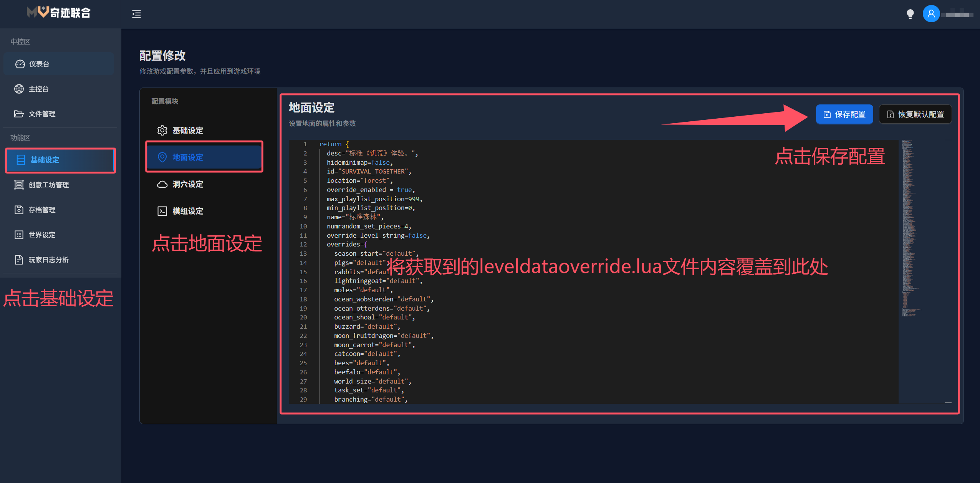The image size is (980, 483).
Task: Open the user avatar menu
Action: coord(931,14)
